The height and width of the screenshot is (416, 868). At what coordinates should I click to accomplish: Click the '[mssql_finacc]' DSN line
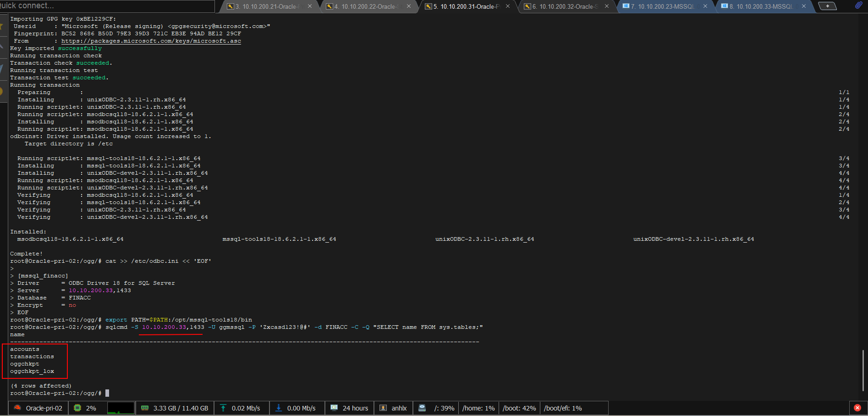(43, 276)
